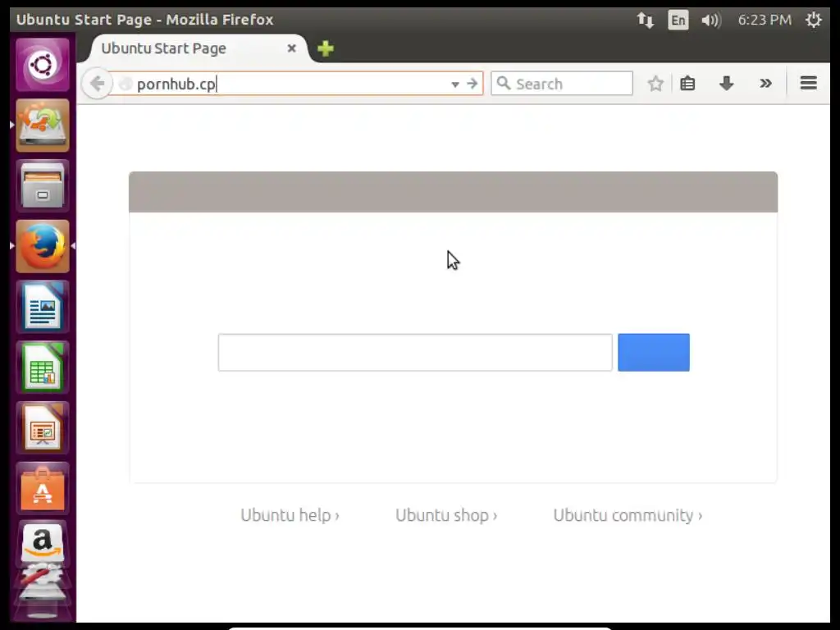Open Ubuntu Software Center from the dock

click(43, 489)
